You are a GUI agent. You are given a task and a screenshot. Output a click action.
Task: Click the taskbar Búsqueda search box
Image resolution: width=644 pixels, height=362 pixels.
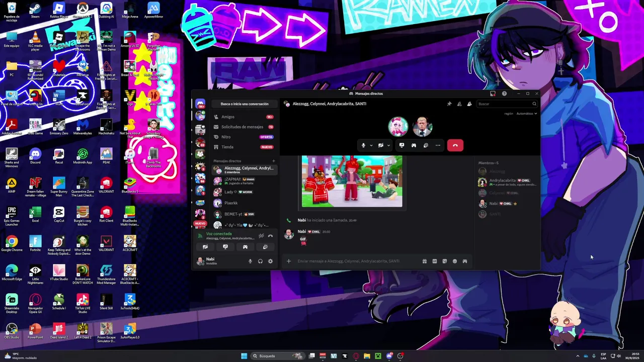[279, 356]
